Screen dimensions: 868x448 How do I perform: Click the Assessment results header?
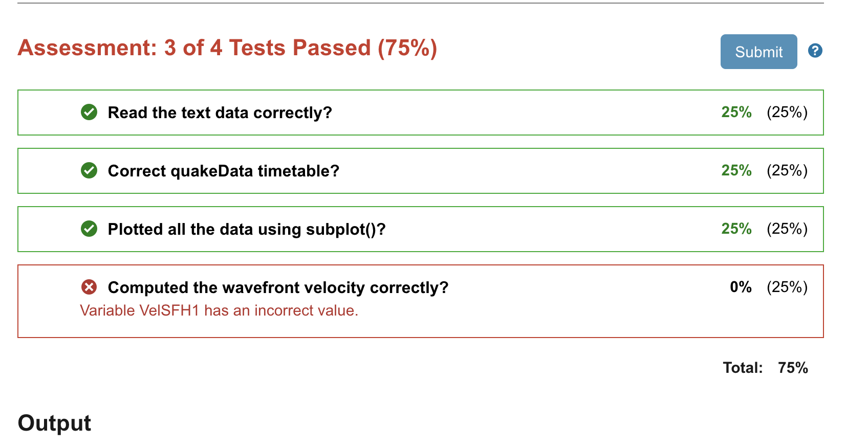click(227, 48)
